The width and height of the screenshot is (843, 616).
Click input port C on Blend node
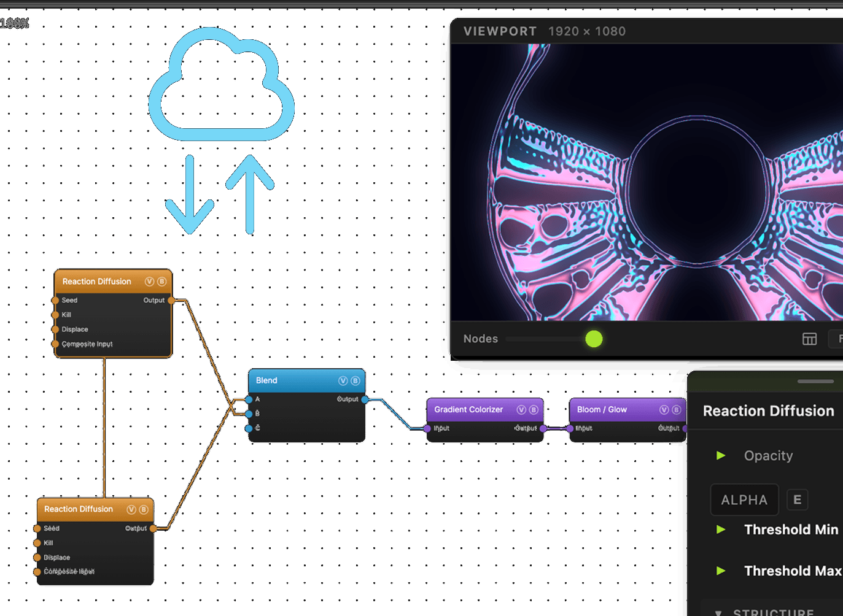[x=249, y=428]
